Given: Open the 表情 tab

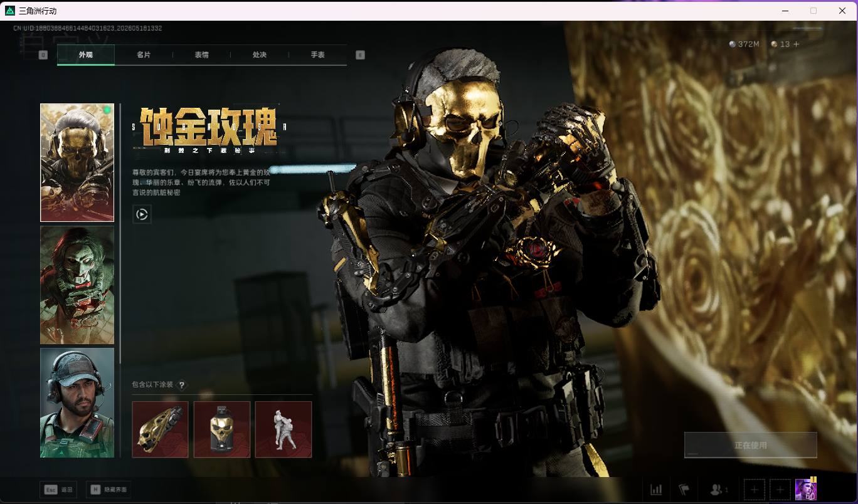Looking at the screenshot, I should click(x=201, y=55).
